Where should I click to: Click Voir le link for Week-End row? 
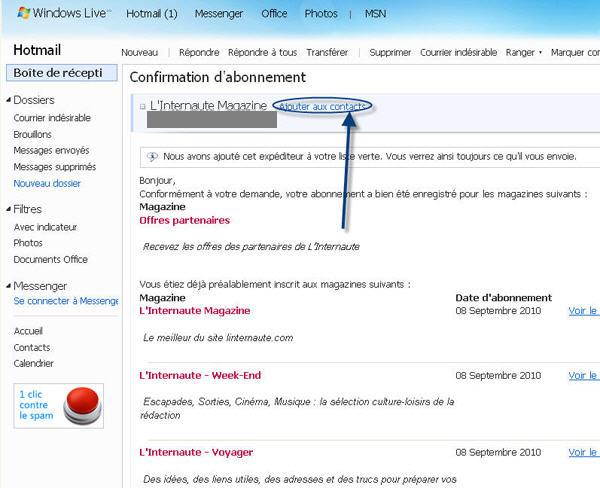coord(584,375)
